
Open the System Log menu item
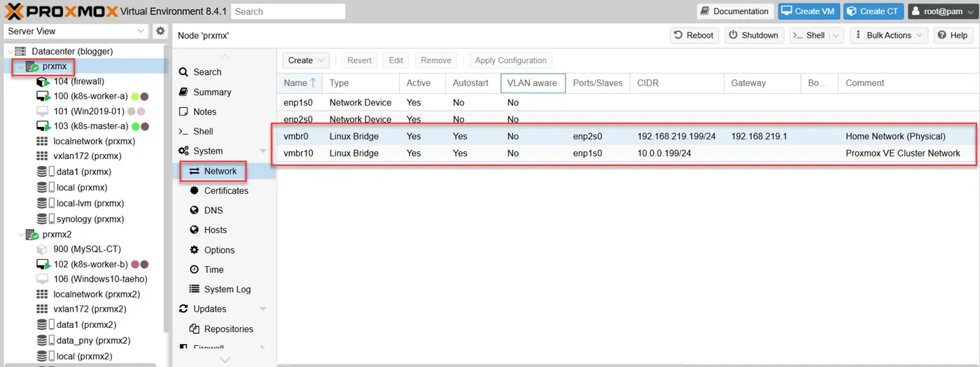pyautogui.click(x=224, y=289)
